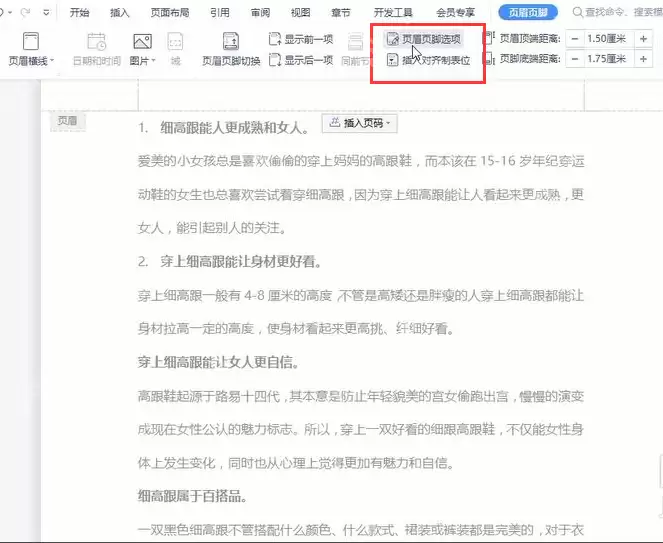Image resolution: width=663 pixels, height=543 pixels.
Task: Click line starting 高跟鞋起源于路易十四代
Action: coord(361,396)
